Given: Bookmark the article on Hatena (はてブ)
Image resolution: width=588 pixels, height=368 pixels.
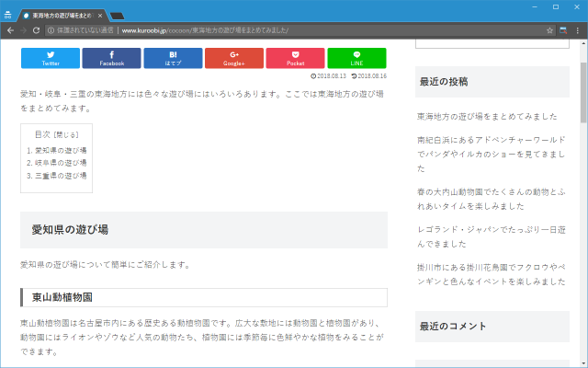Looking at the screenshot, I should tap(173, 58).
